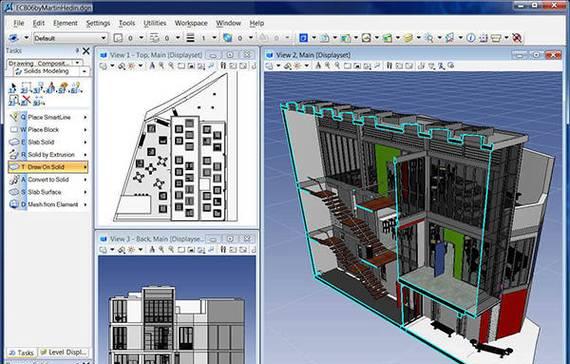Click the magnifier Project Explorer icon in toolbar
The image size is (570, 364).
[x=429, y=38]
